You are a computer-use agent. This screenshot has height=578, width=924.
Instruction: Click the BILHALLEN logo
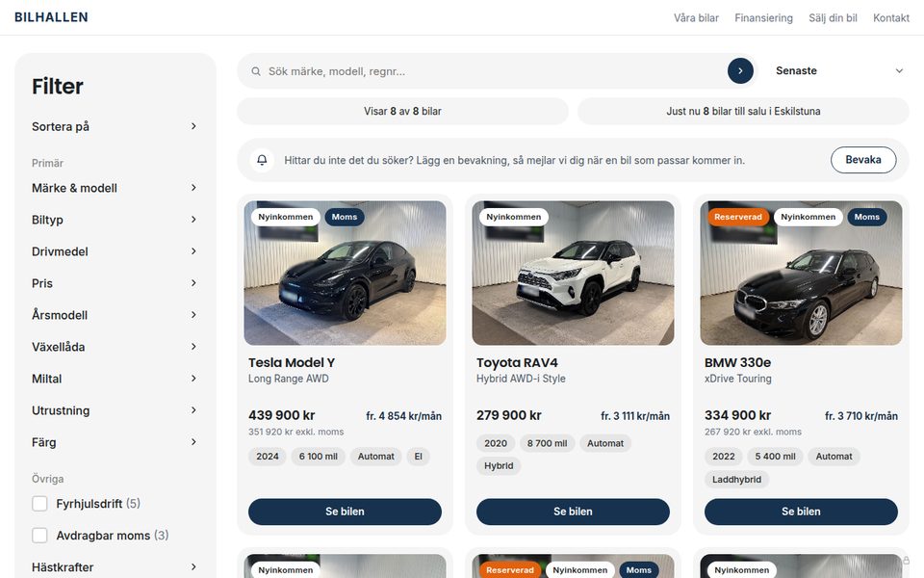click(x=51, y=17)
